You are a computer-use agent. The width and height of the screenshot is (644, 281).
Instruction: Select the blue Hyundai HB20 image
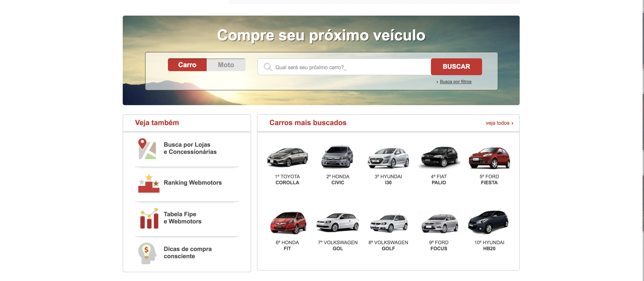[x=488, y=222]
